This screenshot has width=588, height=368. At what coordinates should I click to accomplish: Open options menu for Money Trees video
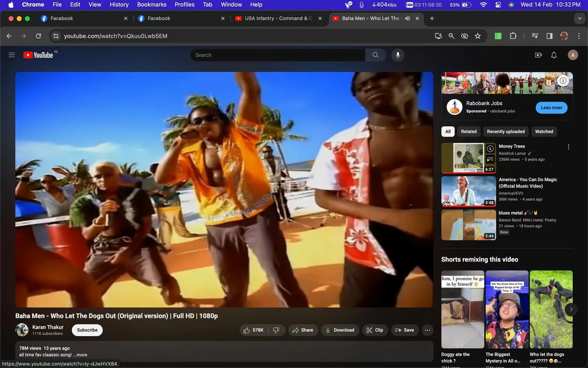(568, 147)
